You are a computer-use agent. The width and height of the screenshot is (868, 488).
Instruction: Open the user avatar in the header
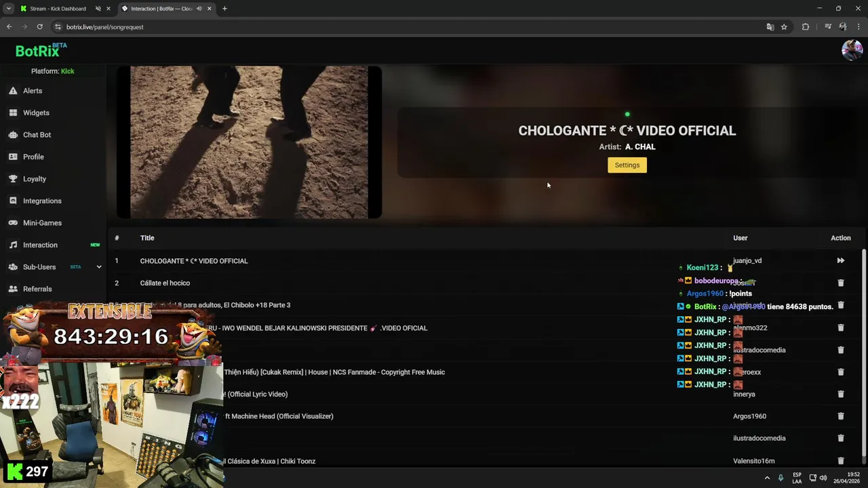[852, 50]
